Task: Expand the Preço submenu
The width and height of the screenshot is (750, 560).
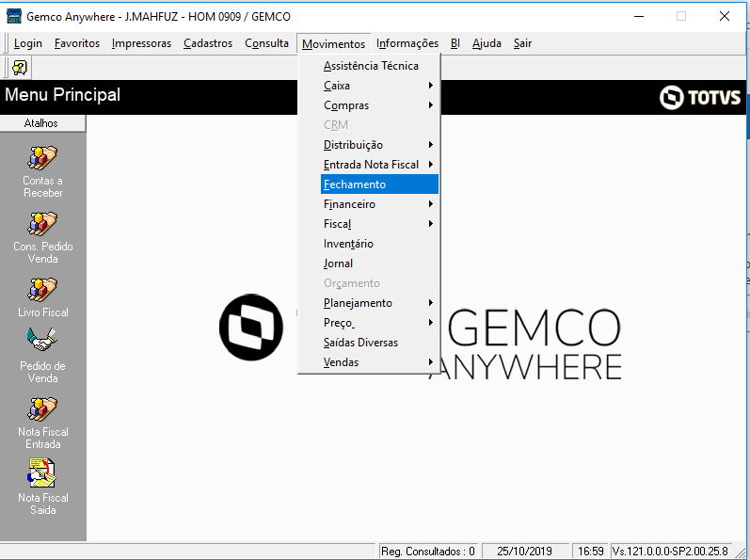Action: (x=379, y=323)
